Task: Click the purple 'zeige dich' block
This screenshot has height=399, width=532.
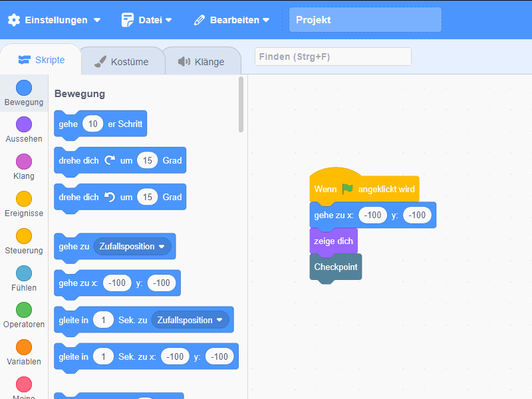Action: click(334, 241)
